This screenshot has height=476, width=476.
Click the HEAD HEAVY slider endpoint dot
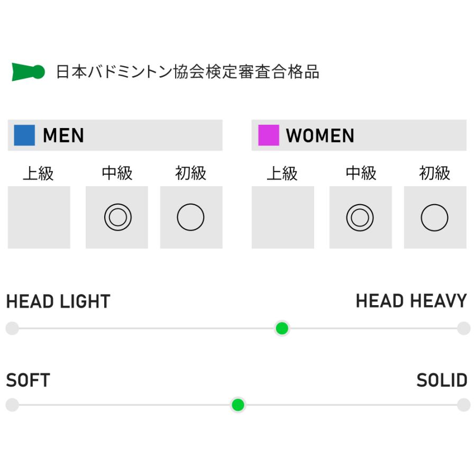pyautogui.click(x=464, y=328)
